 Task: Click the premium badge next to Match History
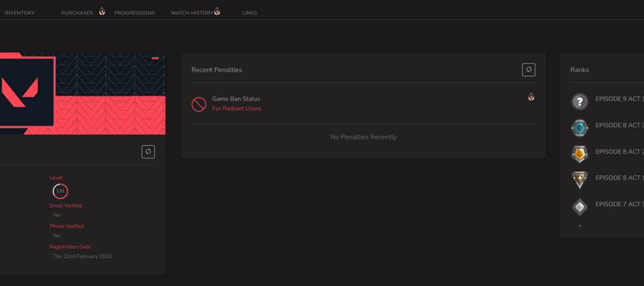coord(217,11)
